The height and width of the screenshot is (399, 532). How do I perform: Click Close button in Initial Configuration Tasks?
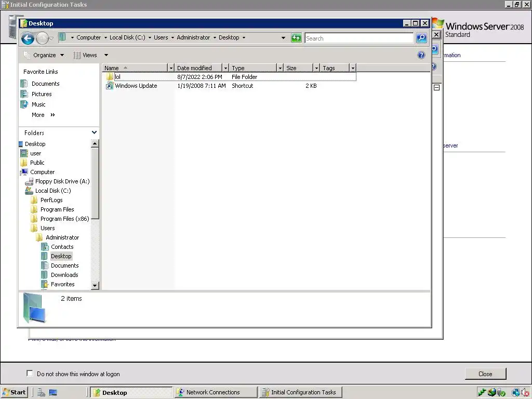pos(485,374)
